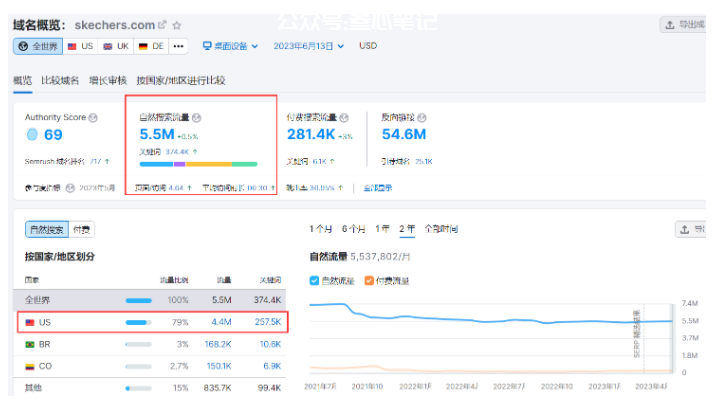This screenshot has height=407, width=714.
Task: Click the Authority Score info icon
Action: pos(93,117)
